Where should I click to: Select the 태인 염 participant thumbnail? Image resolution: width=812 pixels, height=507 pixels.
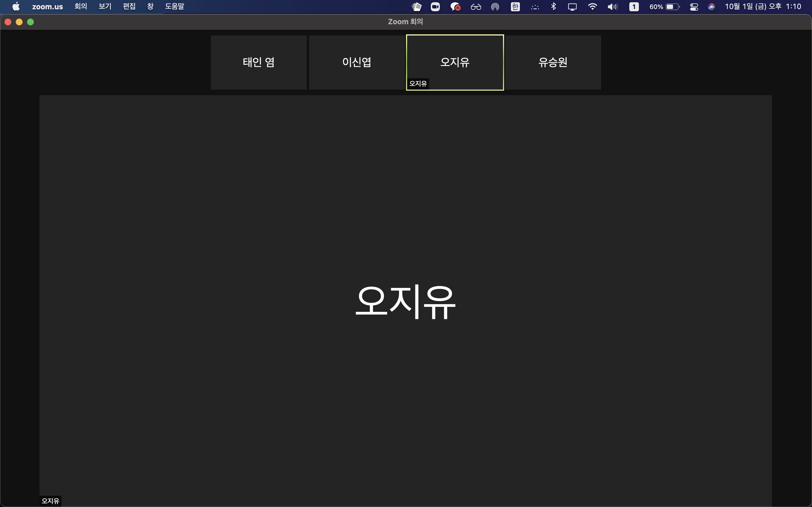[259, 62]
